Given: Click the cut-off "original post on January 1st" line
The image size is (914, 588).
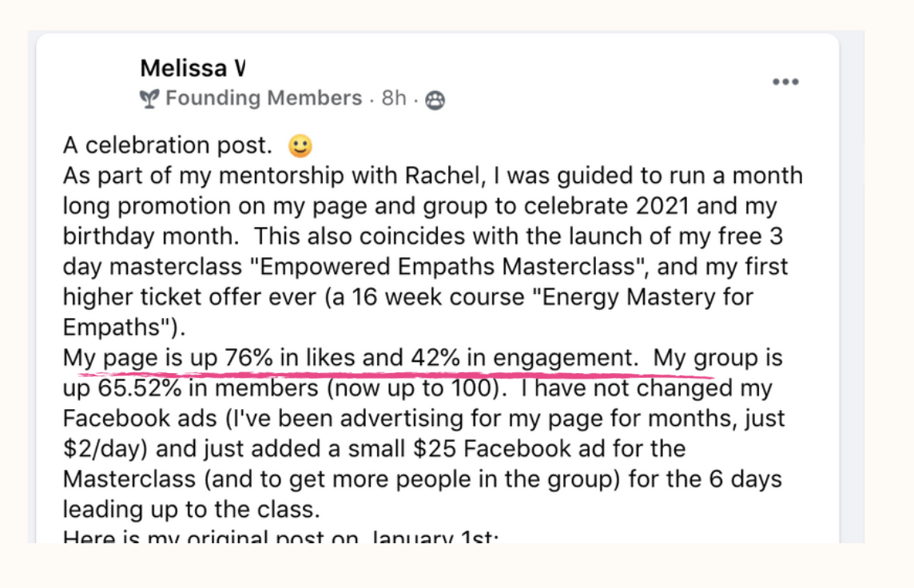Looking at the screenshot, I should click(x=281, y=536).
